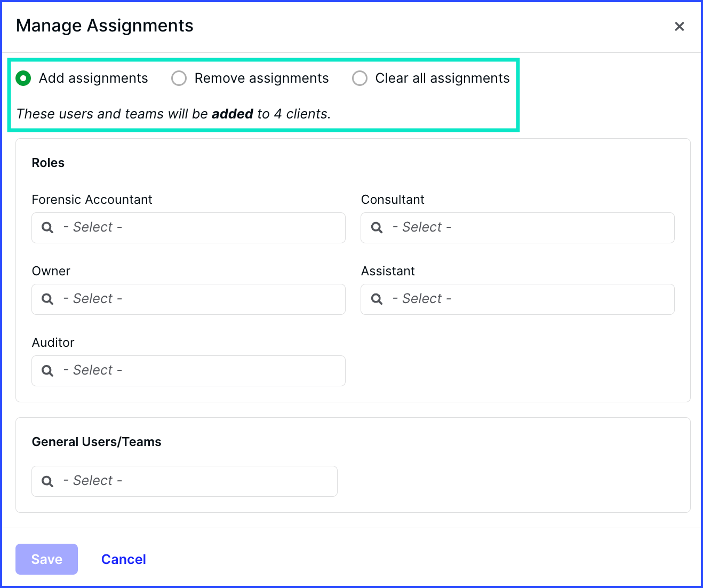Open the Assistant select dropdown

point(517,299)
